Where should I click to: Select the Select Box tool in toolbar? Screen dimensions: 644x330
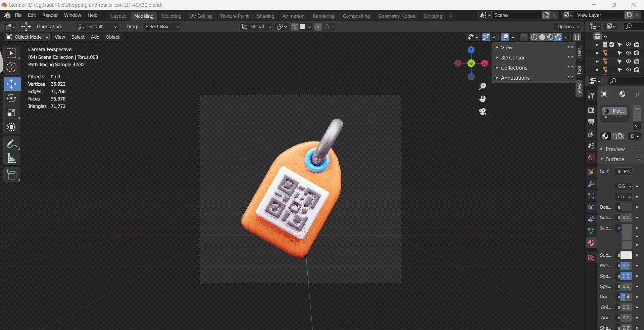[11, 53]
